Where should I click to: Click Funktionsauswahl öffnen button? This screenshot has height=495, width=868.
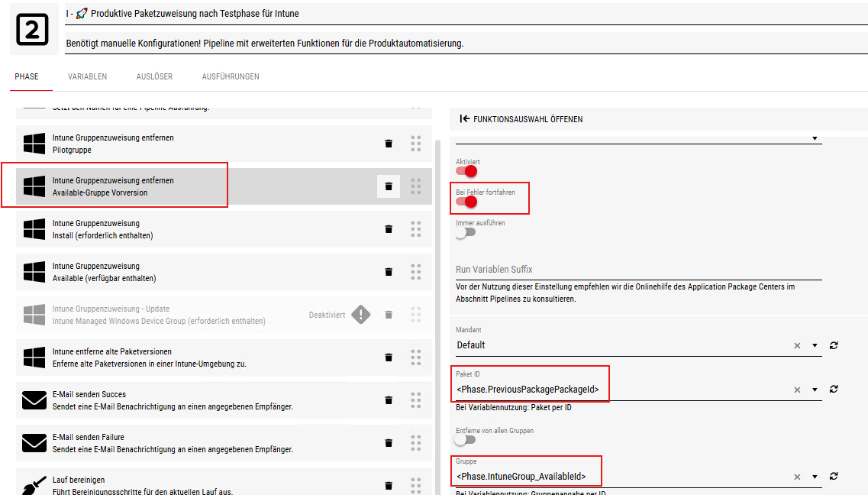tap(521, 119)
